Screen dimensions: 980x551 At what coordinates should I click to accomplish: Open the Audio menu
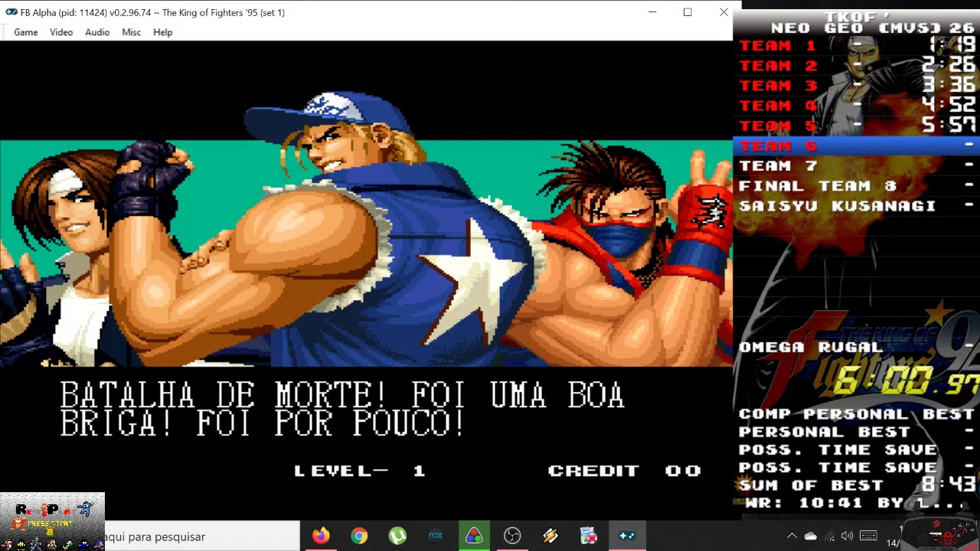tap(97, 32)
